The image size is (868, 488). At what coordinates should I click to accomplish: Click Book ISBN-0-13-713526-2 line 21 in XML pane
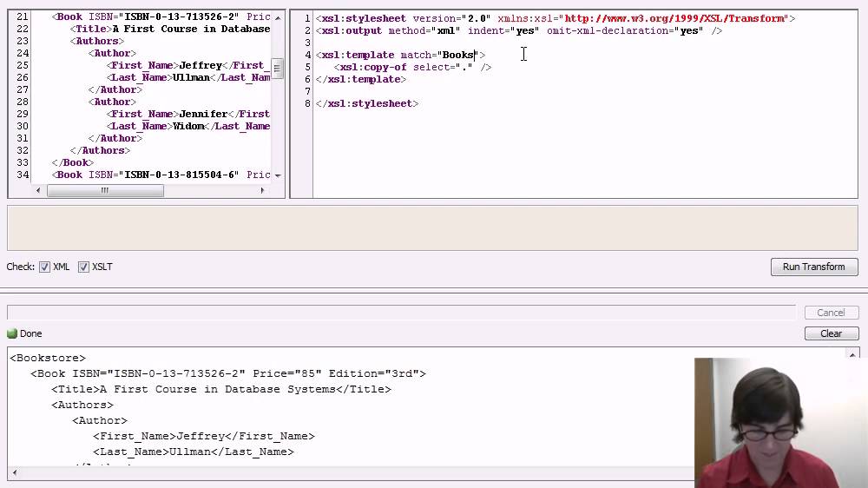161,16
